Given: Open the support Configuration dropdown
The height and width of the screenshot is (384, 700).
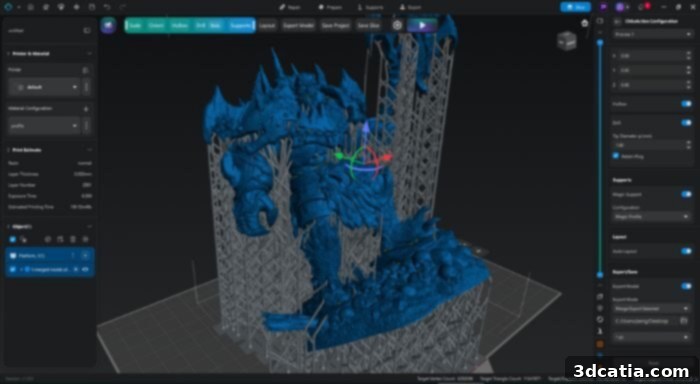Looking at the screenshot, I should pyautogui.click(x=652, y=217).
